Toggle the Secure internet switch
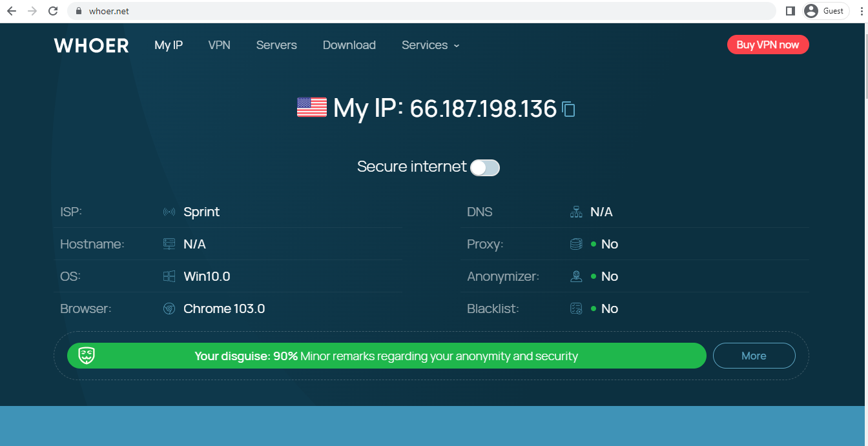The width and height of the screenshot is (868, 446). (484, 168)
